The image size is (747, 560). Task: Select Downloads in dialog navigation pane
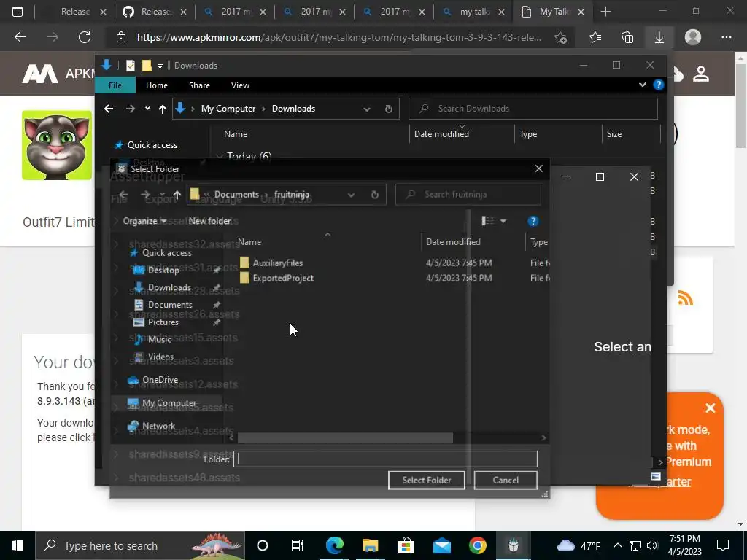click(169, 287)
